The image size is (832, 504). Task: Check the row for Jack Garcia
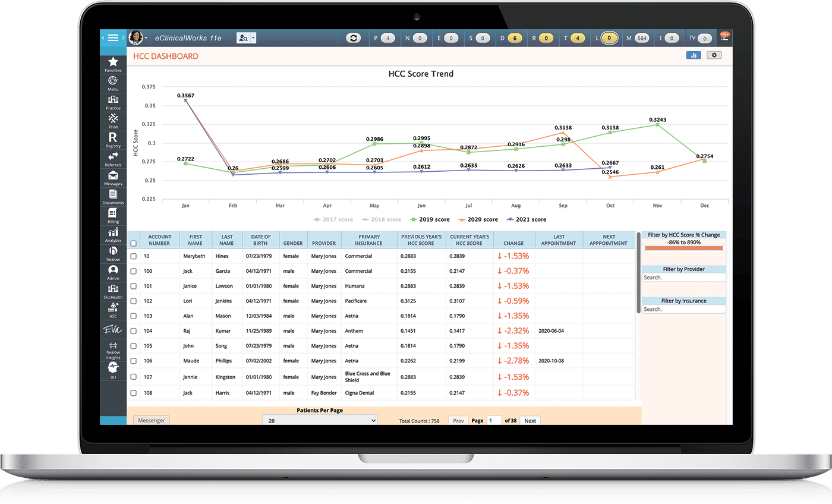(133, 271)
